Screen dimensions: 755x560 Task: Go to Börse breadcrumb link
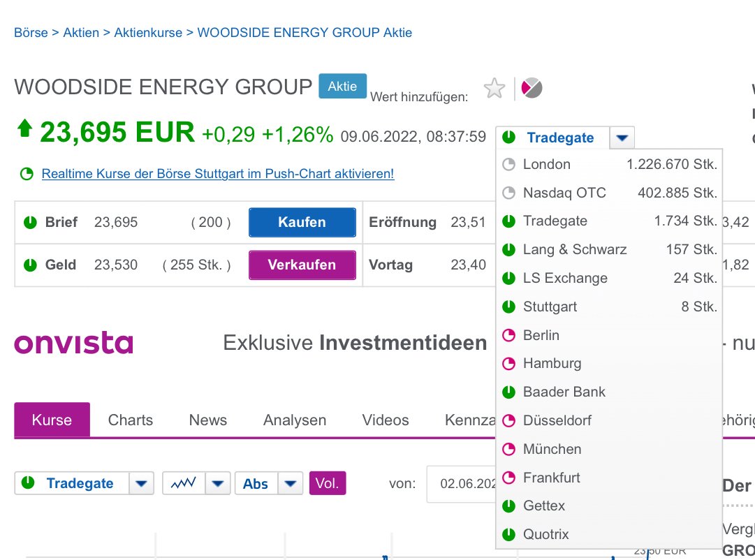(x=31, y=33)
